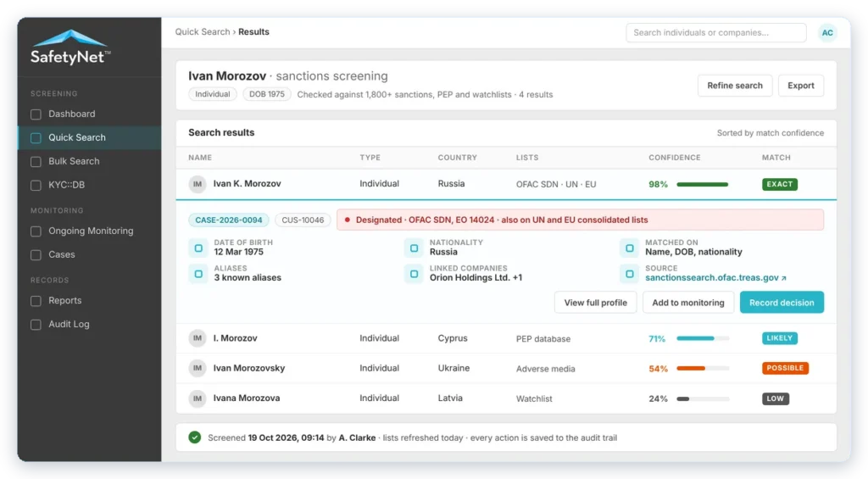The height and width of the screenshot is (479, 868).
Task: Click the IM avatar for I. Morozov
Action: pyautogui.click(x=197, y=338)
